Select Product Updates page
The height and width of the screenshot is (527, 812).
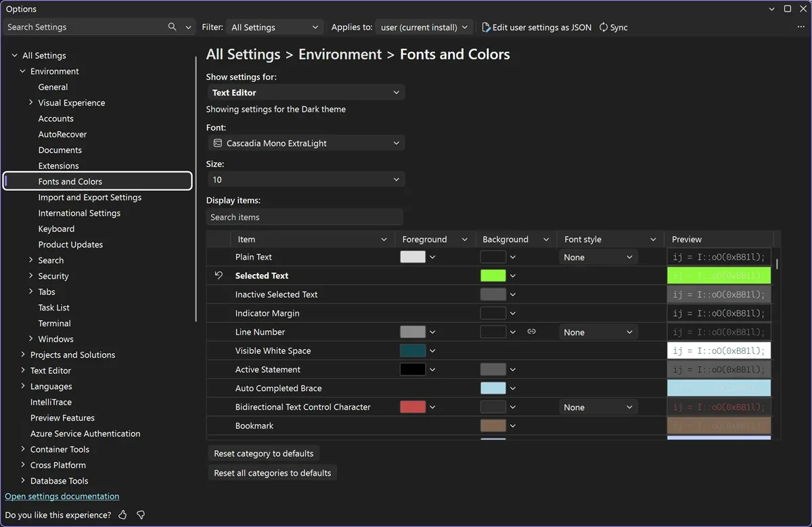pyautogui.click(x=70, y=245)
